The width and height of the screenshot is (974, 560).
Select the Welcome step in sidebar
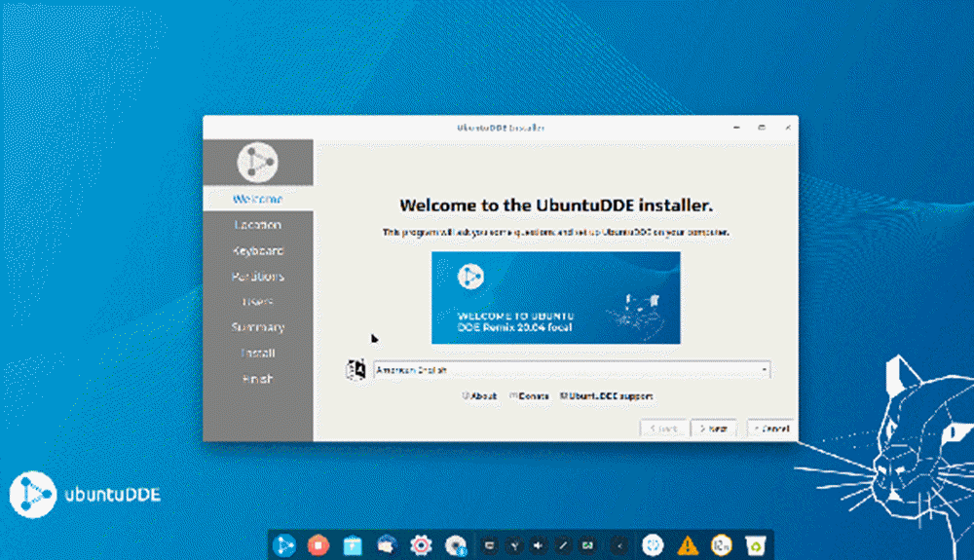point(258,199)
